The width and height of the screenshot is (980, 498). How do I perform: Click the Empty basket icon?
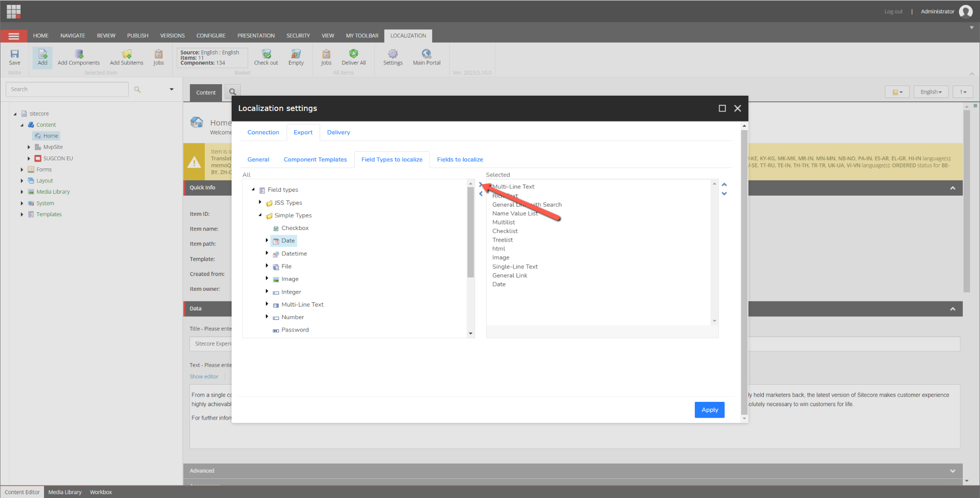pyautogui.click(x=296, y=57)
